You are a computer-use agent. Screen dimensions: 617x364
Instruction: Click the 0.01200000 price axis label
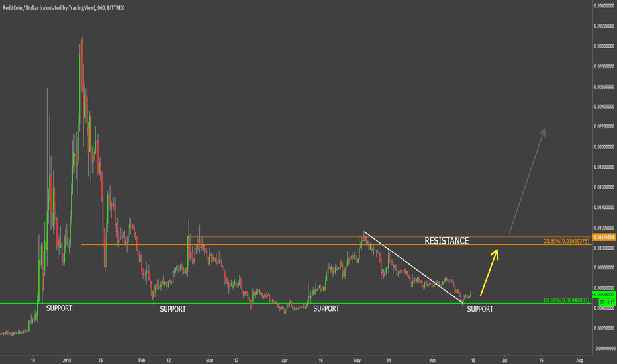[x=604, y=228]
